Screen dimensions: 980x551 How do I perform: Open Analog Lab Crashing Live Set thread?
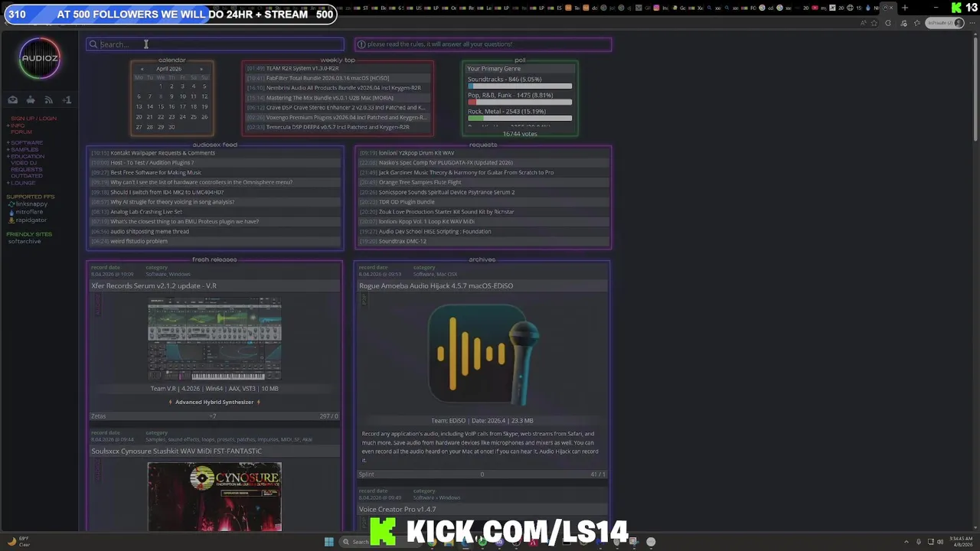coord(146,212)
